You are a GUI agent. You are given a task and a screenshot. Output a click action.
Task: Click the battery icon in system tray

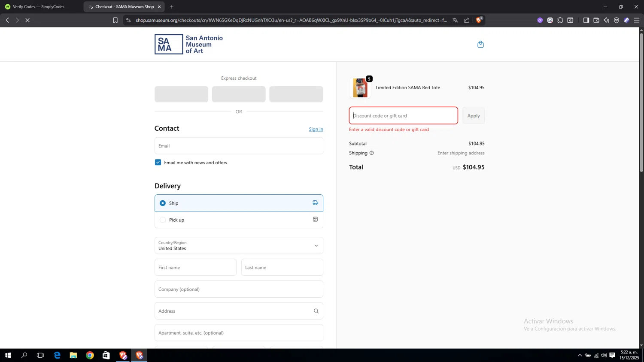588,355
